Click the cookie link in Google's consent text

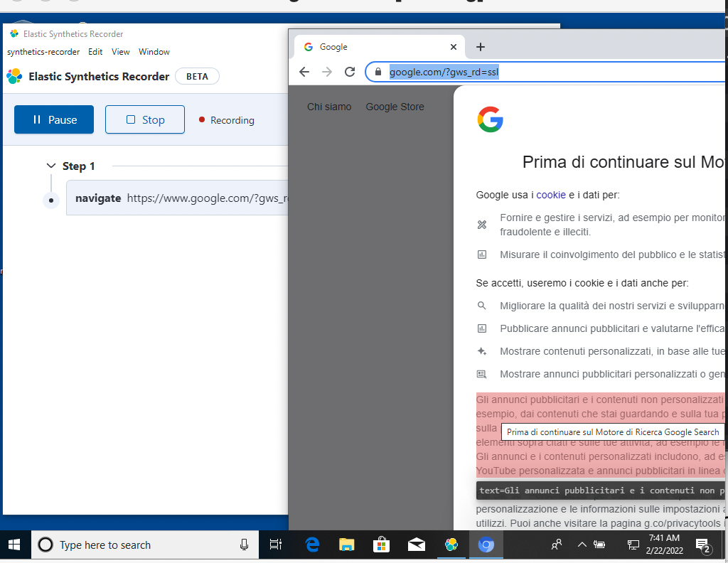[x=551, y=194]
